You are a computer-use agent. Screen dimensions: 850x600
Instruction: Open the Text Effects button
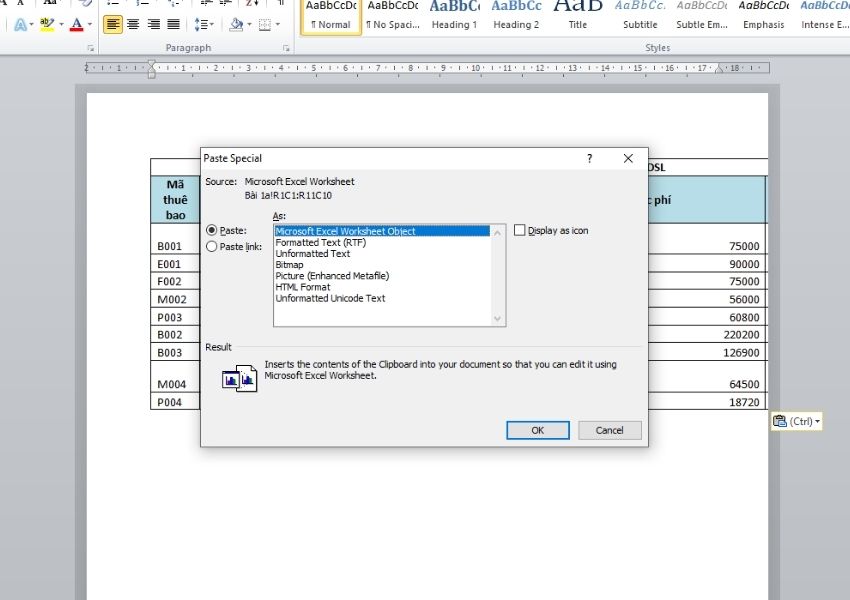coord(21,24)
